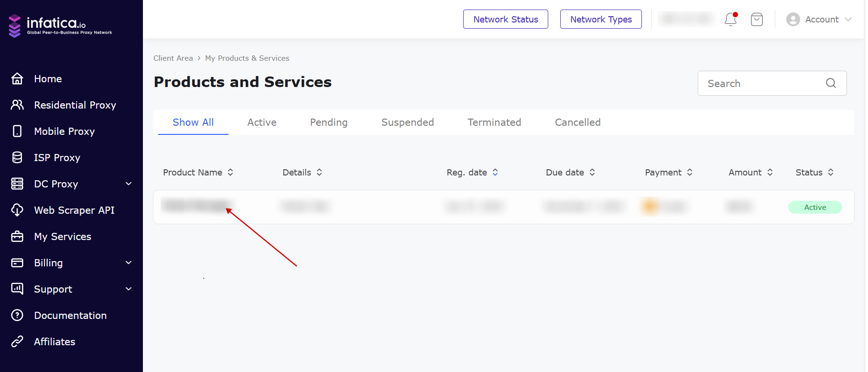Sort by Details column arrows

319,172
